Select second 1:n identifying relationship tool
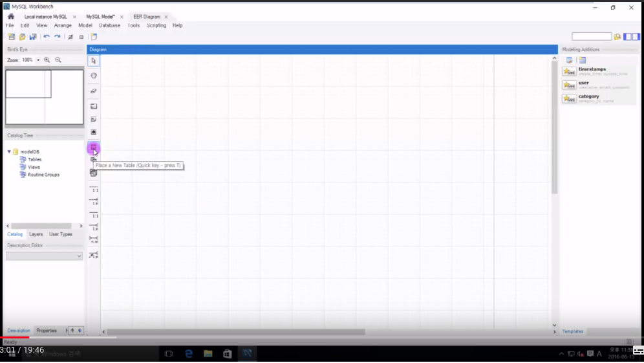The width and height of the screenshot is (644, 363). coord(94,227)
